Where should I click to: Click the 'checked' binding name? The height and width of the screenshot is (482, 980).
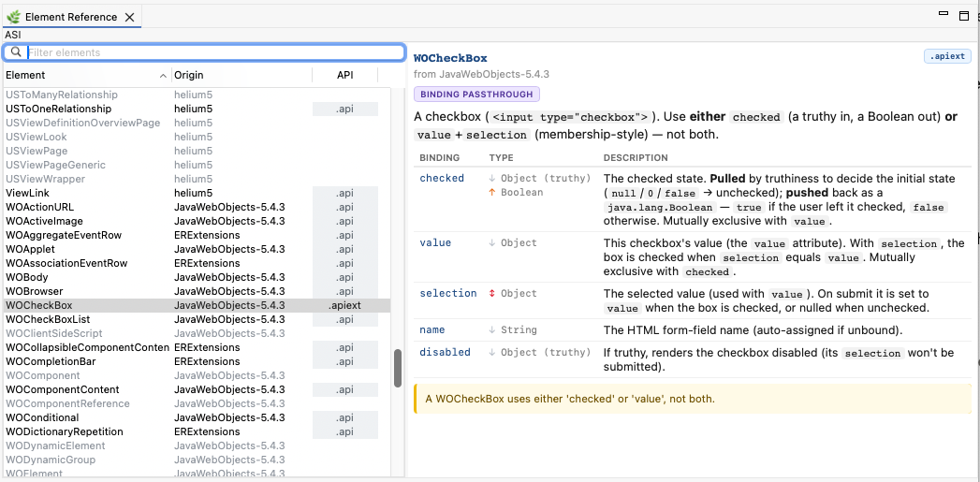tap(442, 178)
